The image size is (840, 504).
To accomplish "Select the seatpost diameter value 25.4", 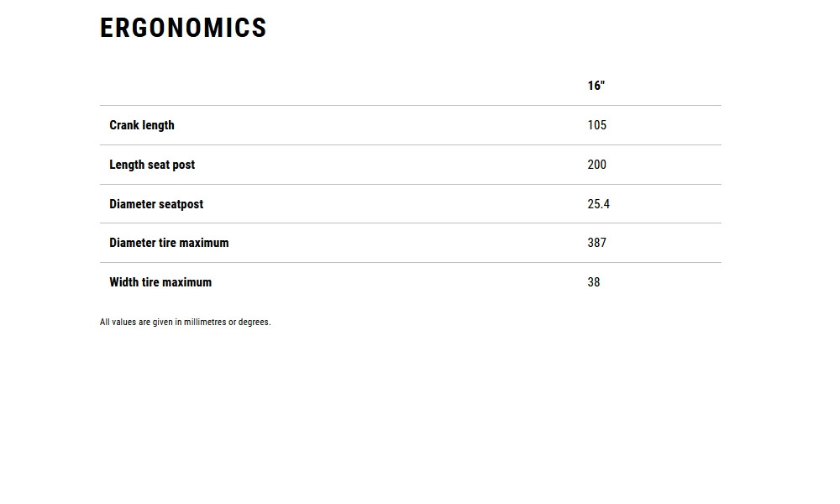I will click(598, 204).
